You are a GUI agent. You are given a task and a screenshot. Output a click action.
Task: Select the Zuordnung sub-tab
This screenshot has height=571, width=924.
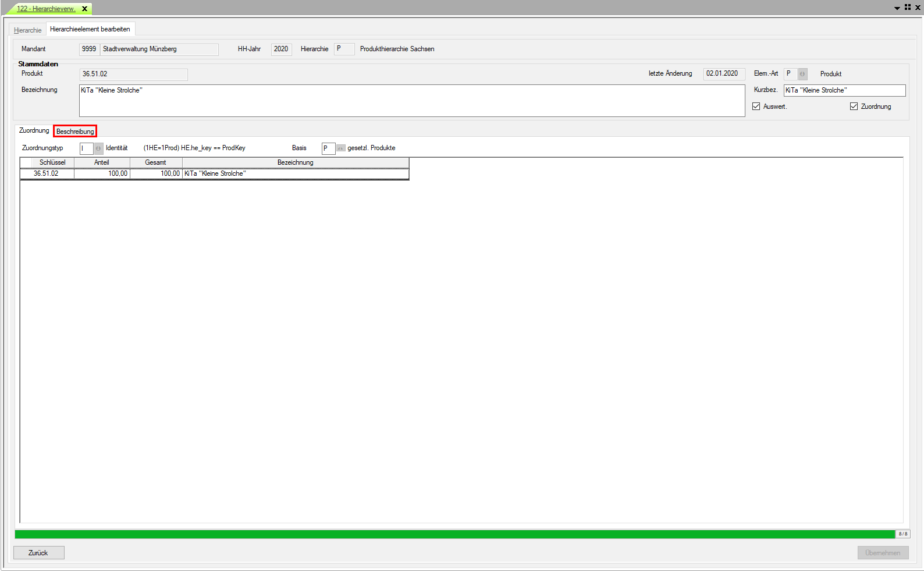[34, 131]
